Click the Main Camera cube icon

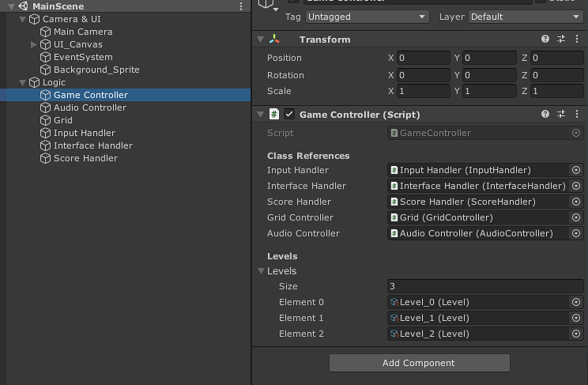(45, 32)
